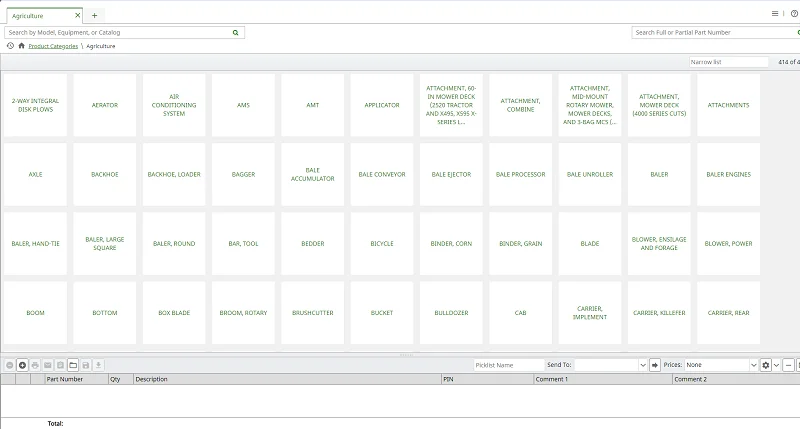Screen dimensions: 800x429
Task: Click the remove item minus icon in picklist toolbar
Action: (x=10, y=365)
